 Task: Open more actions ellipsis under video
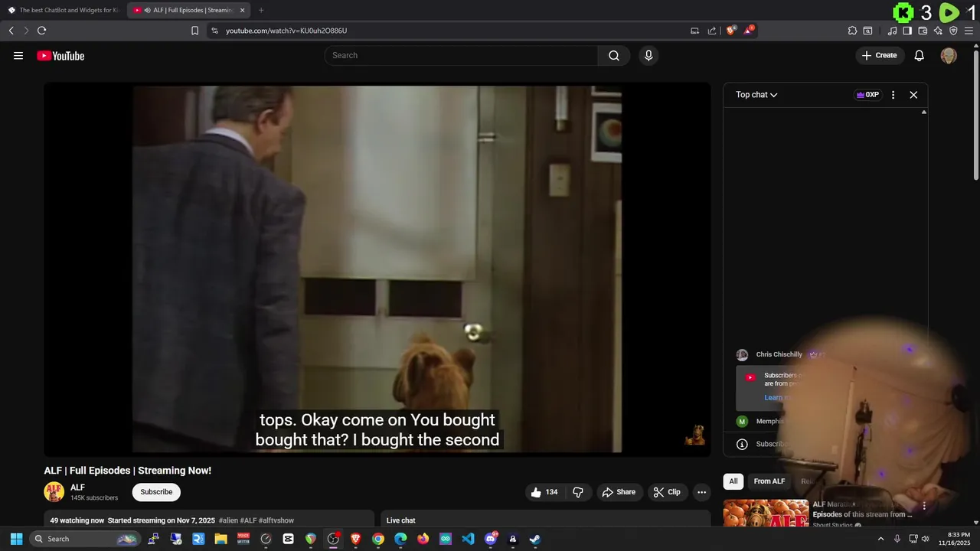pyautogui.click(x=701, y=492)
